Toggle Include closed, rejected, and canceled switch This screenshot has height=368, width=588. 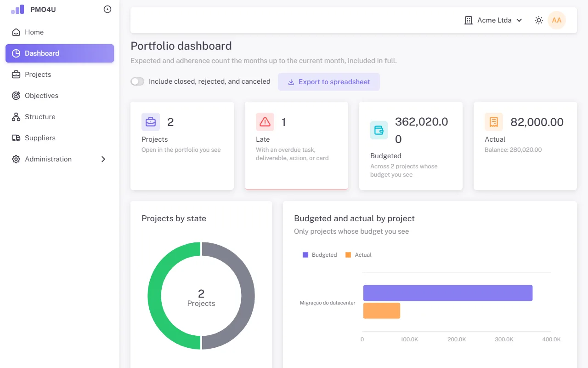coord(137,81)
